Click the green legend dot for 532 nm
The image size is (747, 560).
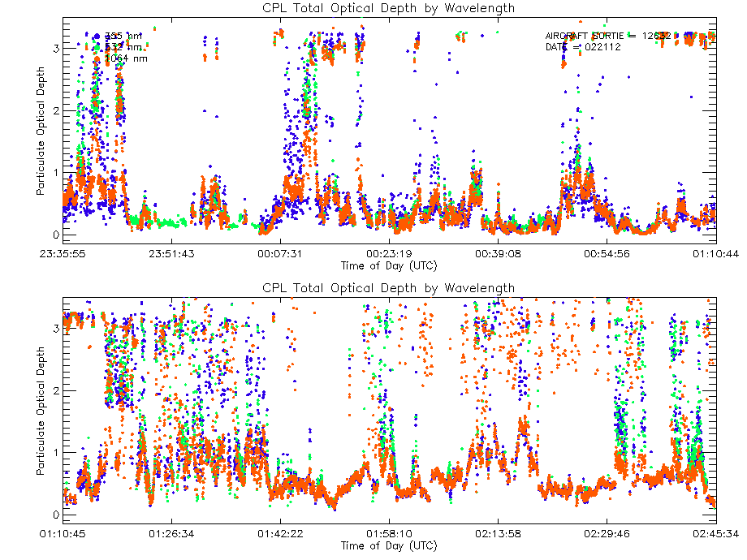[x=97, y=48]
